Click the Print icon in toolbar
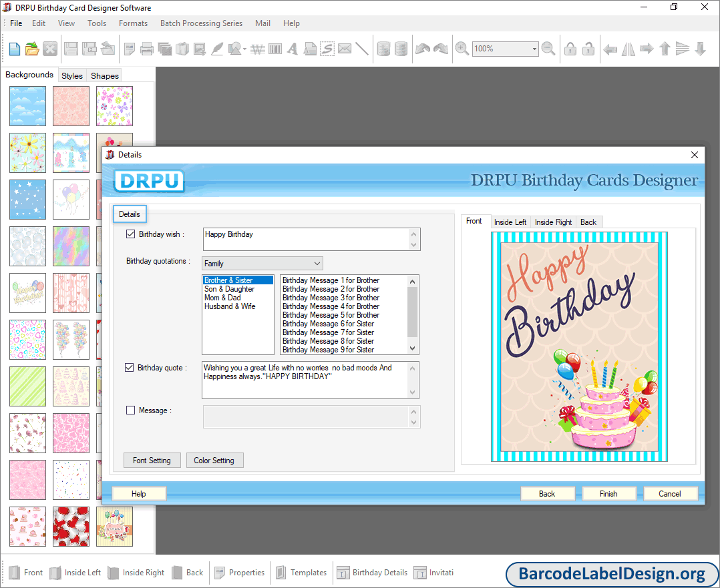 click(x=147, y=49)
